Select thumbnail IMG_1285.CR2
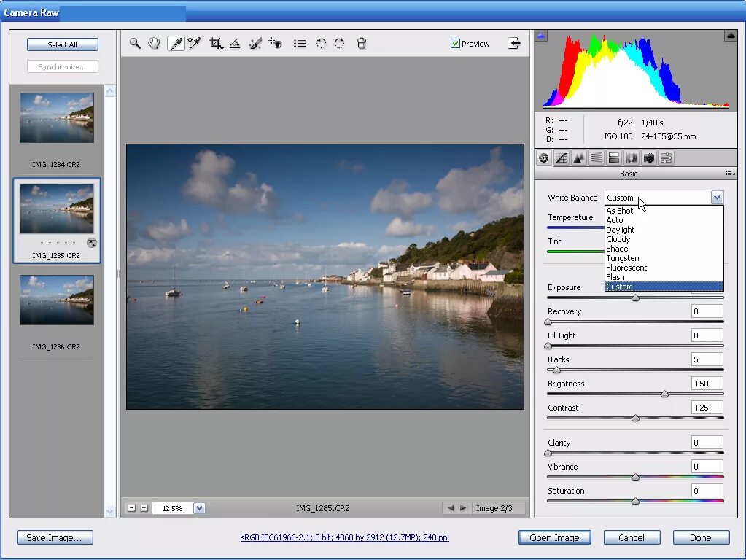 (57, 209)
